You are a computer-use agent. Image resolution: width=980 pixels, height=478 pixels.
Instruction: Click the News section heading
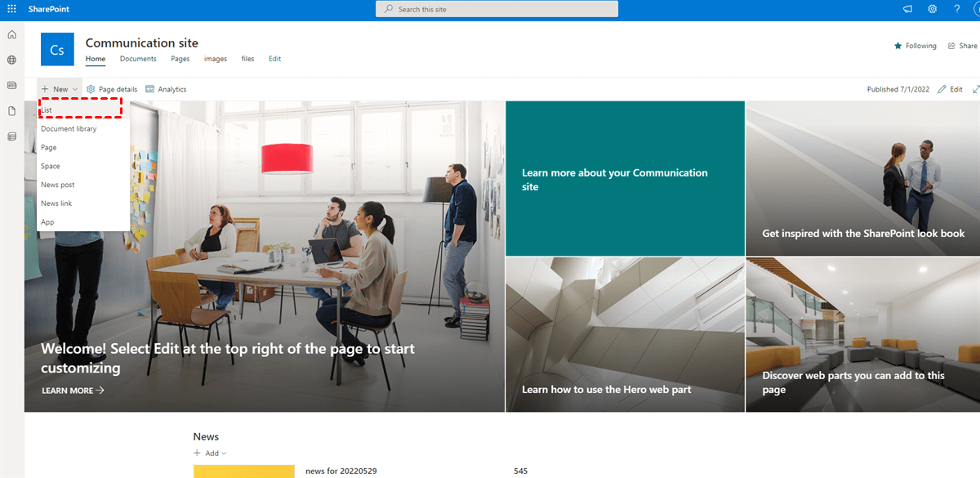(206, 436)
